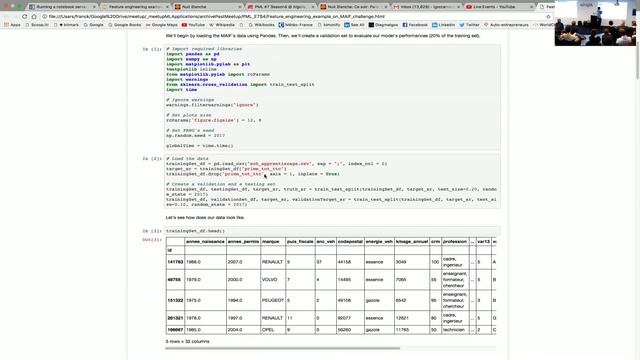Screen dimensions: 640x360
Task: Click 'Let's see how does our data look like' text
Action: pyautogui.click(x=205, y=218)
